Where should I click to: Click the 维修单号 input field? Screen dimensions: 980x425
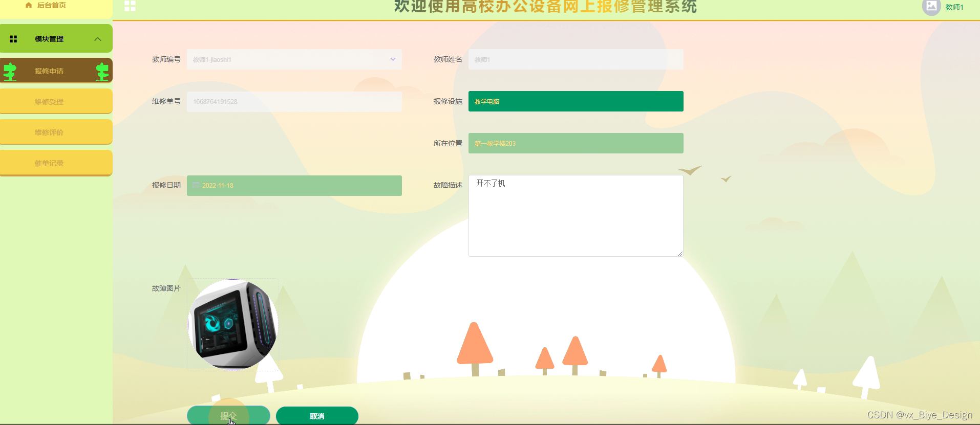[x=294, y=101]
